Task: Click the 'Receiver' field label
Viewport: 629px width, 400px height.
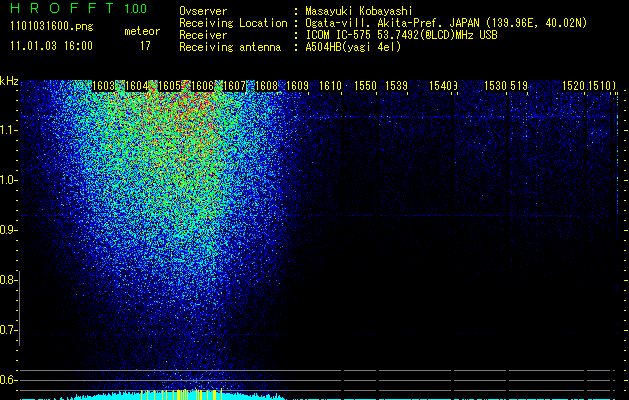Action: click(203, 35)
